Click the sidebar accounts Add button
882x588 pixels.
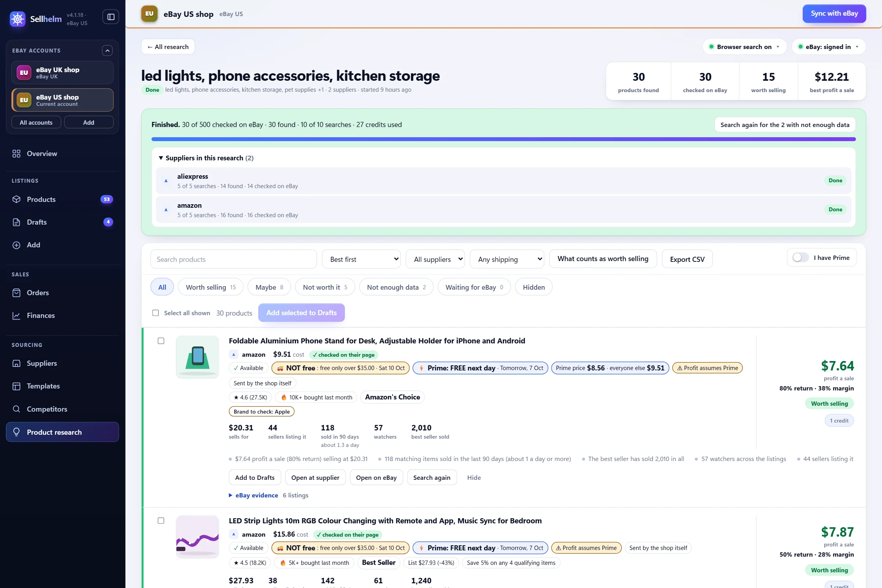89,122
